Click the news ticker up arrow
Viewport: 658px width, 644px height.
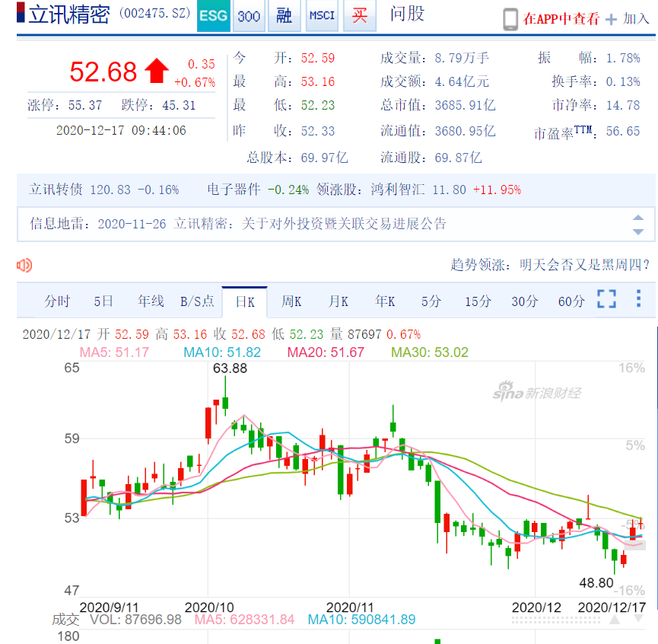click(x=638, y=218)
